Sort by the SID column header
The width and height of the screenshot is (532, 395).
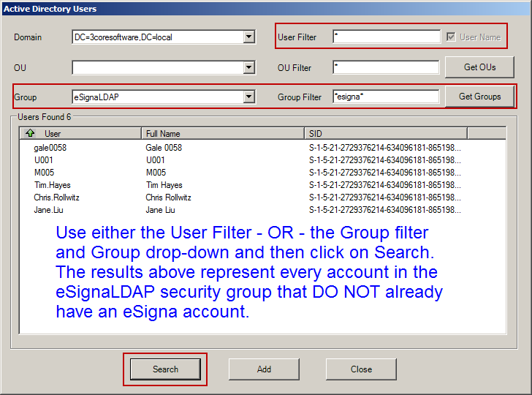(x=386, y=133)
